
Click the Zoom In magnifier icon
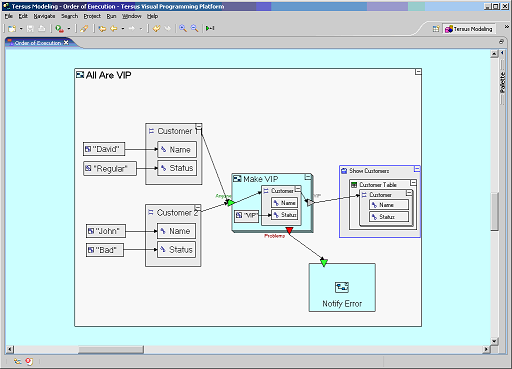click(183, 29)
